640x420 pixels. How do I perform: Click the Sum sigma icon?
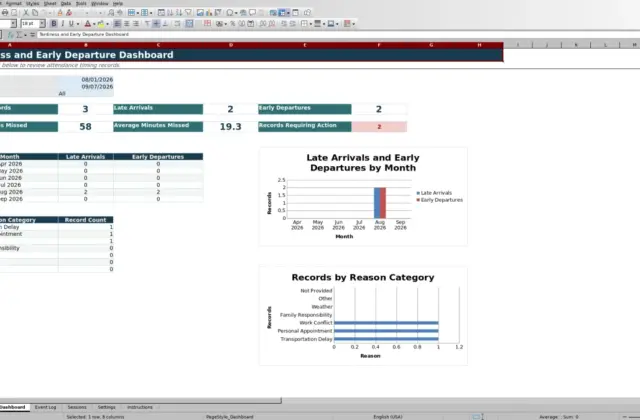point(19,35)
